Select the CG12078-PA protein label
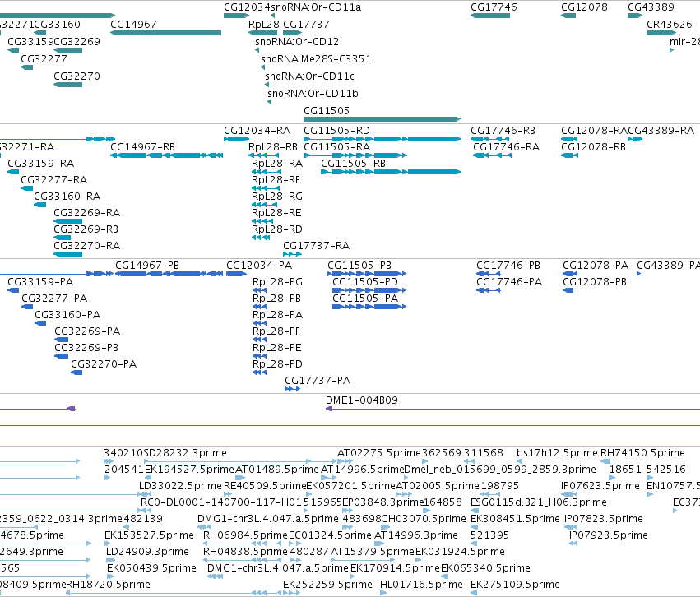The image size is (700, 597). pyautogui.click(x=596, y=266)
